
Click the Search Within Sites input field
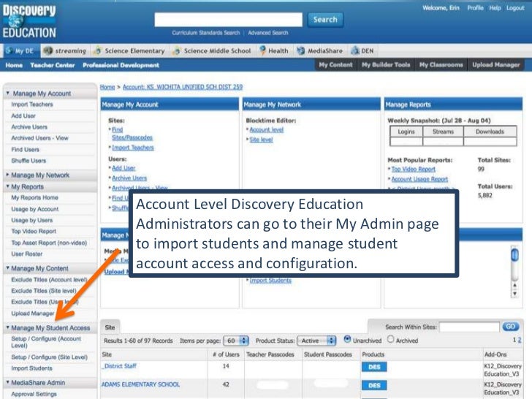point(469,327)
